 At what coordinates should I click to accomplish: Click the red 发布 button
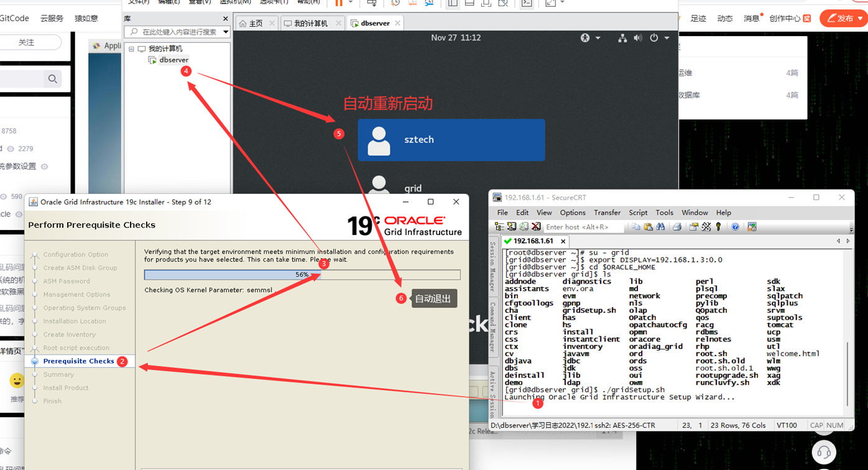(843, 18)
